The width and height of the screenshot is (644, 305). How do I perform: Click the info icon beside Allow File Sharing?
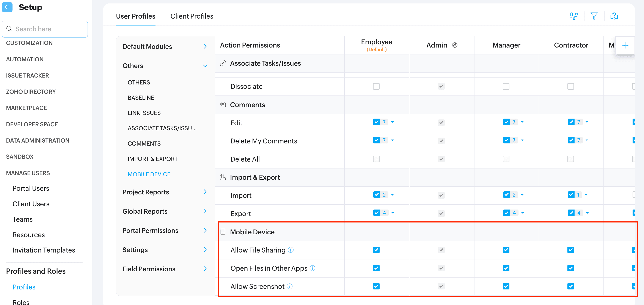(x=291, y=250)
